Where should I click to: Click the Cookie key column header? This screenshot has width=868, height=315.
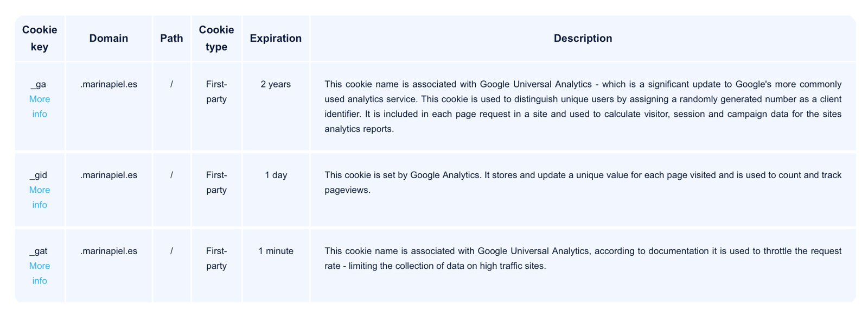coord(40,38)
